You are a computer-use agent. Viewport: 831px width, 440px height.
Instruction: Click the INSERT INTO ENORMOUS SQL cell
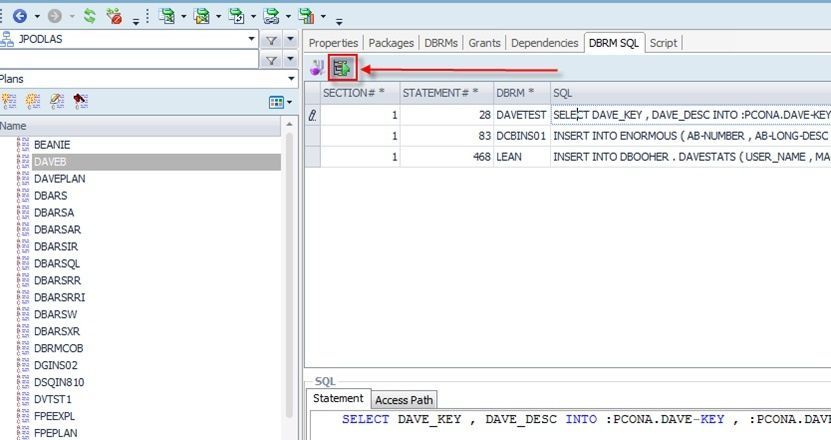click(691, 136)
